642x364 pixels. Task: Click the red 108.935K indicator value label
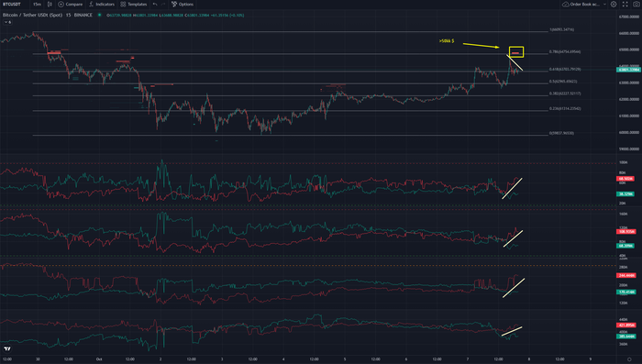click(626, 232)
